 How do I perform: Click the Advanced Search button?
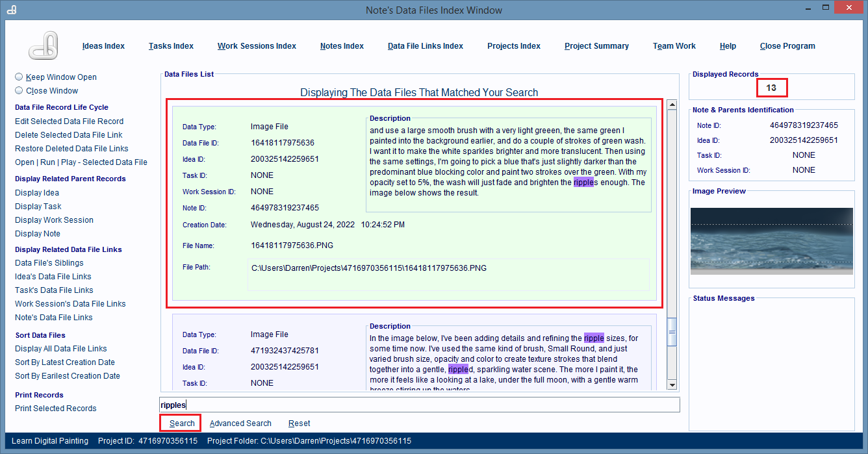point(240,423)
